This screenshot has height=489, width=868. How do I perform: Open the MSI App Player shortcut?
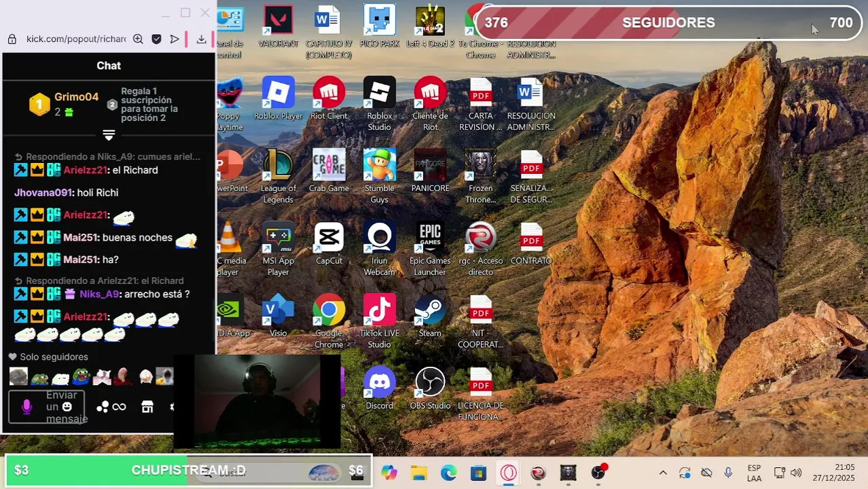[x=278, y=249]
